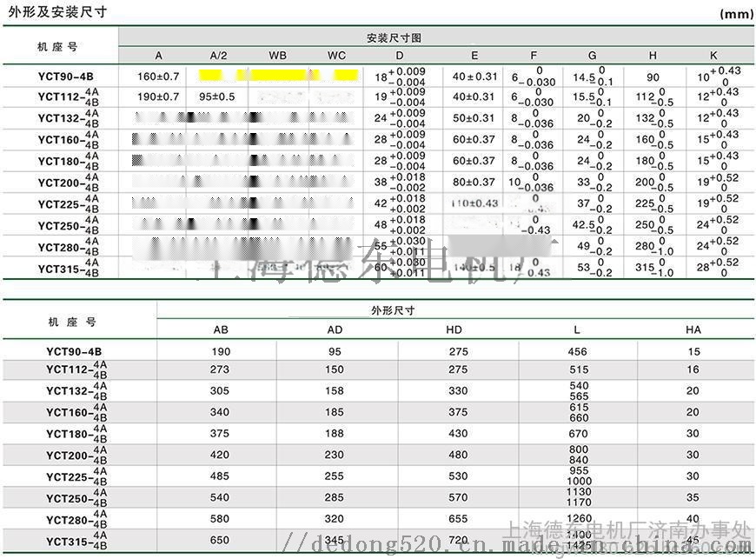Select YCT180 row label in bottom table
This screenshot has width=756, height=559.
coord(76,434)
